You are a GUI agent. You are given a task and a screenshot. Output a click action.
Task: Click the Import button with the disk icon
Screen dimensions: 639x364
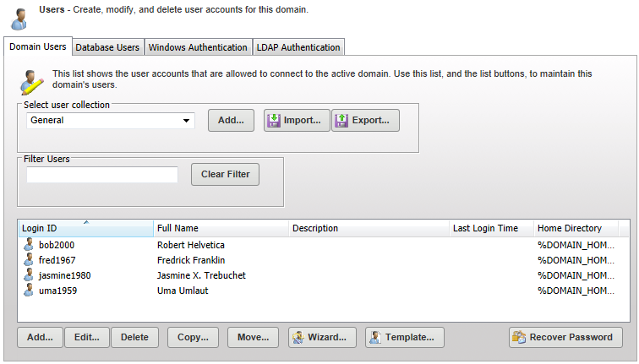click(x=297, y=121)
